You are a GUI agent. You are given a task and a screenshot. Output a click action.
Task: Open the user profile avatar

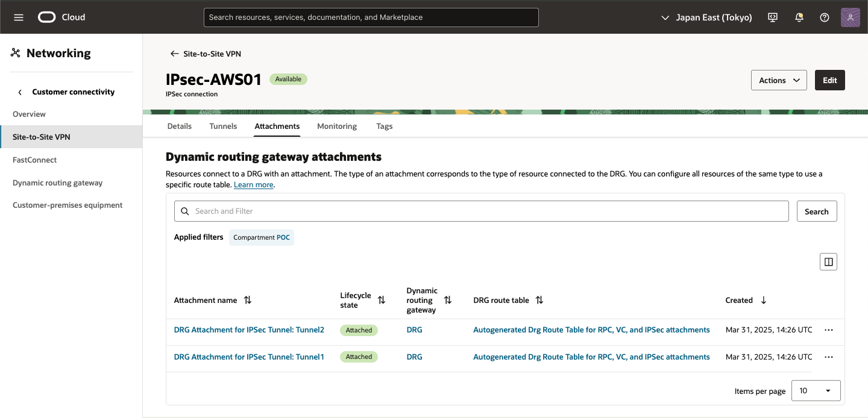pos(850,17)
